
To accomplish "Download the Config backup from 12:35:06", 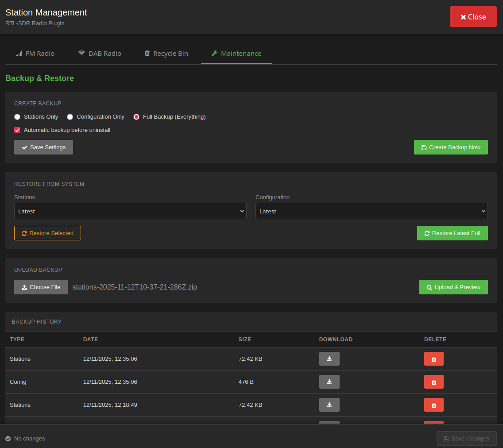I will click(329, 382).
